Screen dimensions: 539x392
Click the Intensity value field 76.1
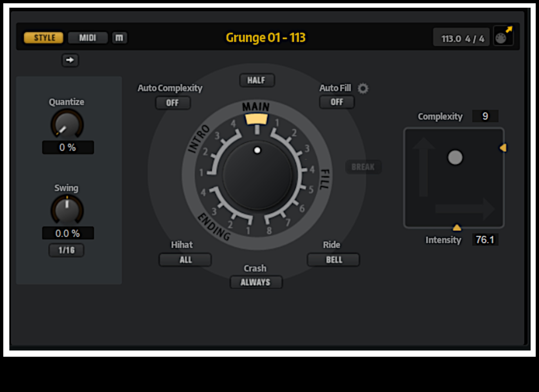tap(485, 239)
